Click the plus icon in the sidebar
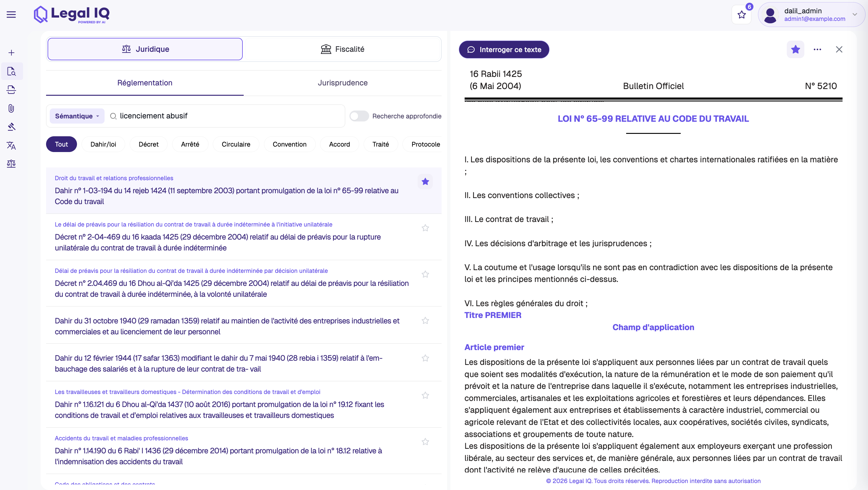The width and height of the screenshot is (868, 490). click(12, 53)
